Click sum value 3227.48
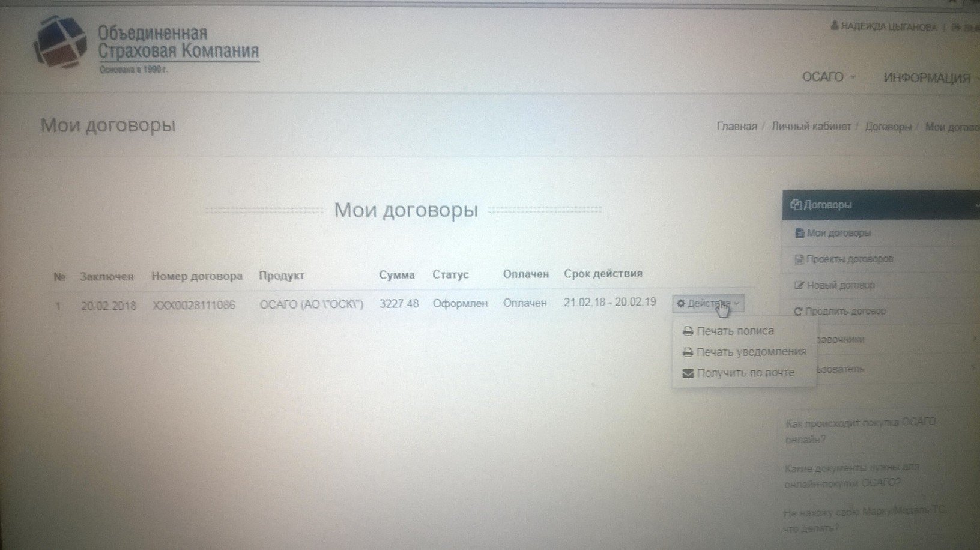Screen dimensions: 980x550 (x=399, y=304)
